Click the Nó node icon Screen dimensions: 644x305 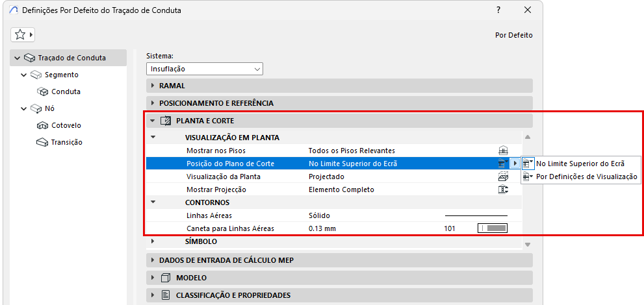36,108
